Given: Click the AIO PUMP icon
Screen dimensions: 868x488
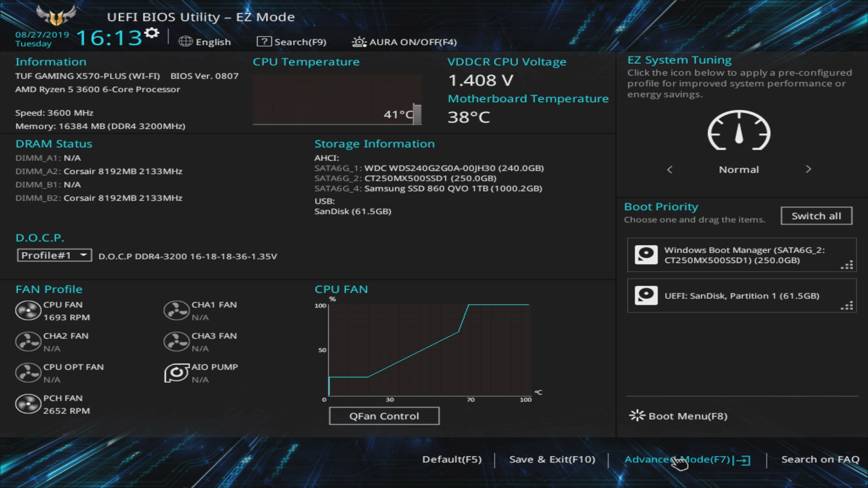Looking at the screenshot, I should 176,373.
